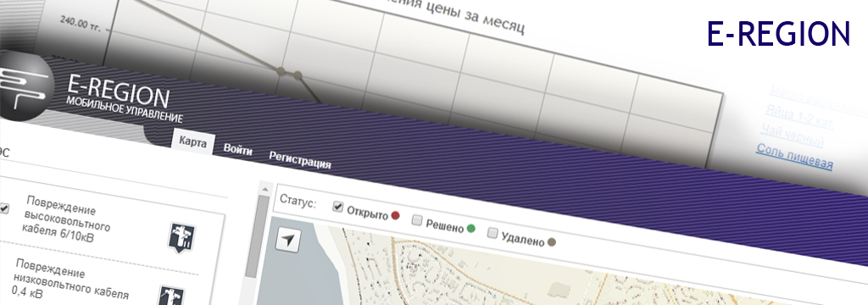Open the Войти menu item
Screen dimensions: 868x305
tap(238, 150)
